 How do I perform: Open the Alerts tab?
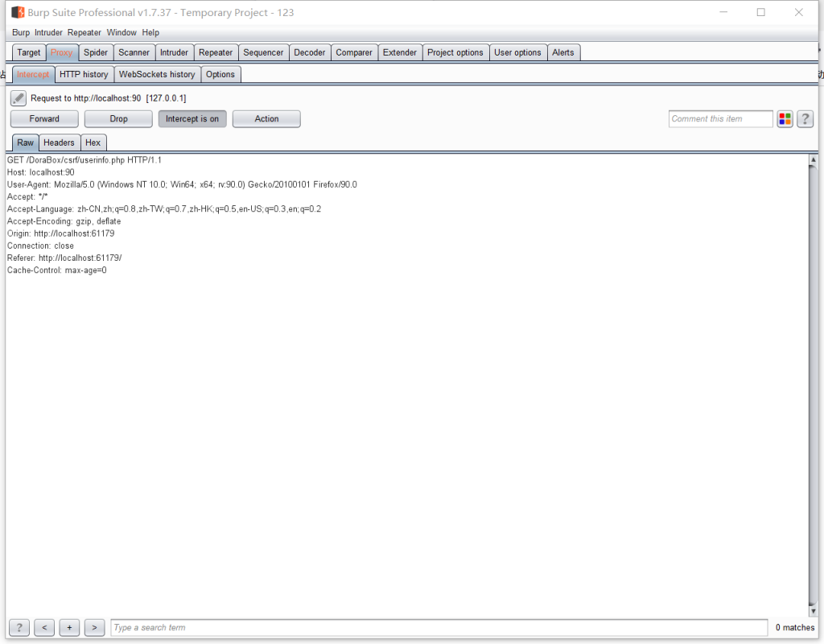(562, 52)
